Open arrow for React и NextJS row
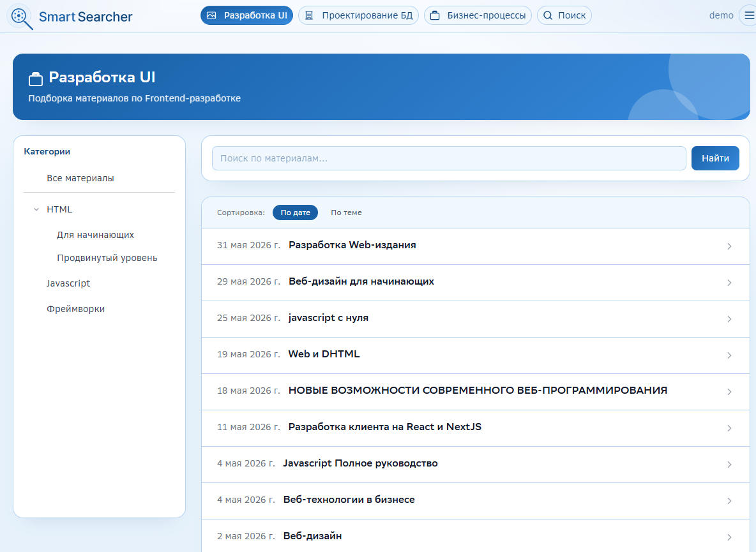This screenshot has height=552, width=756. 729,428
